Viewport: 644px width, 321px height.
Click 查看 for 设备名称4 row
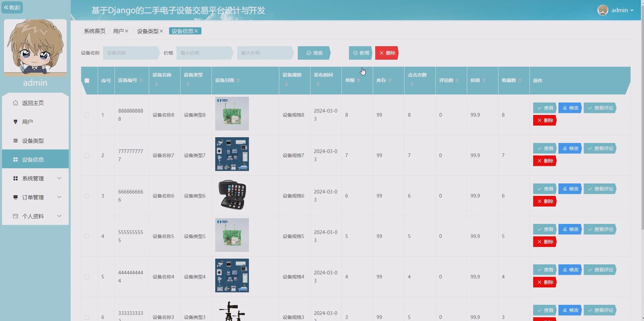pyautogui.click(x=545, y=270)
